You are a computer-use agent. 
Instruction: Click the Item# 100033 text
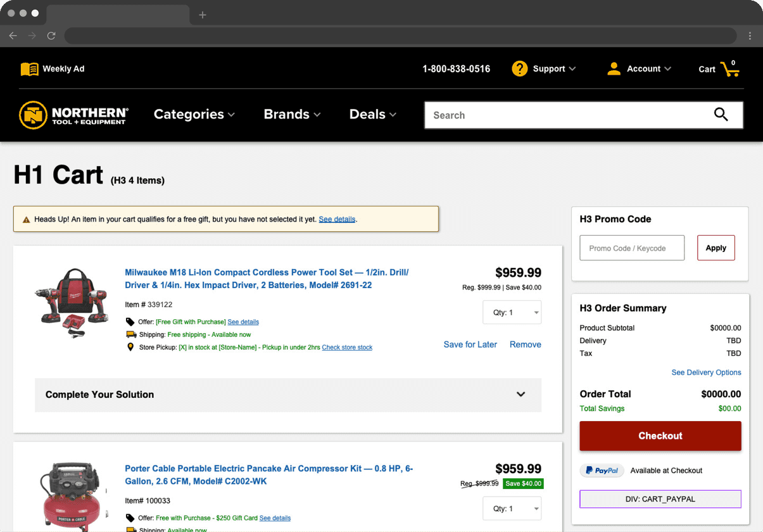click(x=148, y=501)
